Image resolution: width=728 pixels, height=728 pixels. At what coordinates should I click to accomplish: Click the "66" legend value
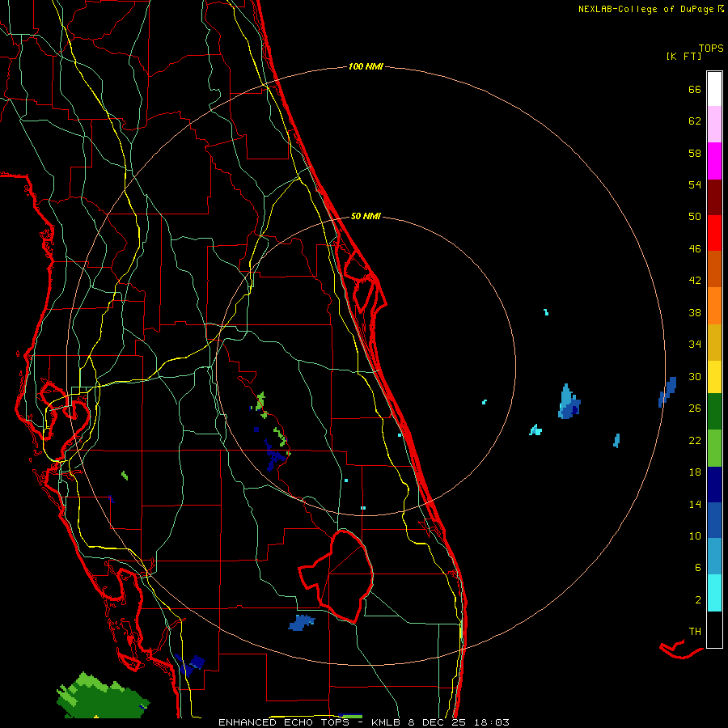point(695,89)
